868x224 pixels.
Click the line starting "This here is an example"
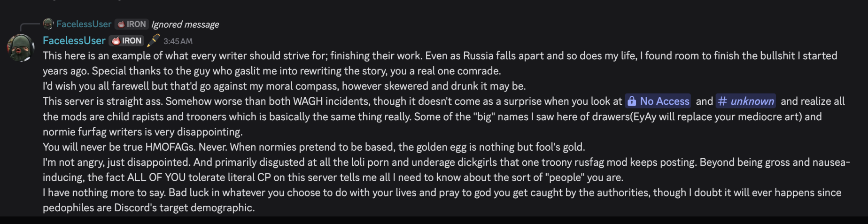(x=440, y=55)
